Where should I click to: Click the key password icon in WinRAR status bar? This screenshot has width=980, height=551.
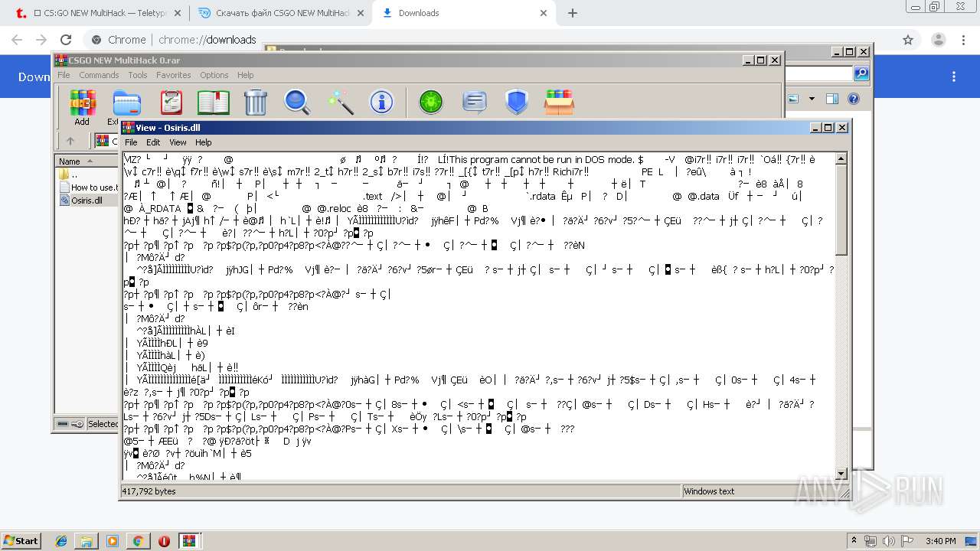(x=77, y=424)
